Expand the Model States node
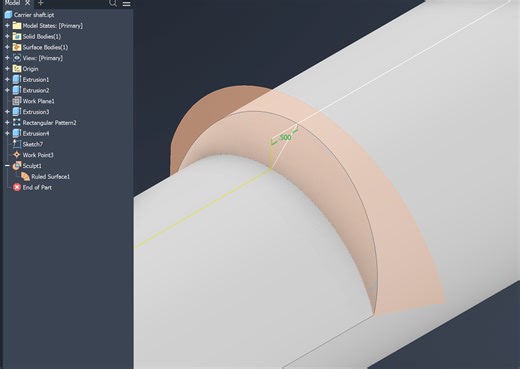 pos(7,26)
